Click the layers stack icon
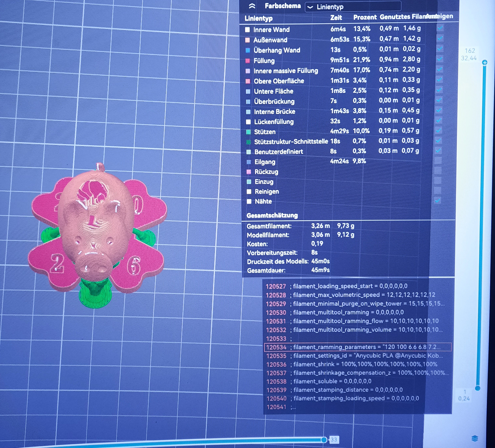The image size is (495, 448). (475, 438)
